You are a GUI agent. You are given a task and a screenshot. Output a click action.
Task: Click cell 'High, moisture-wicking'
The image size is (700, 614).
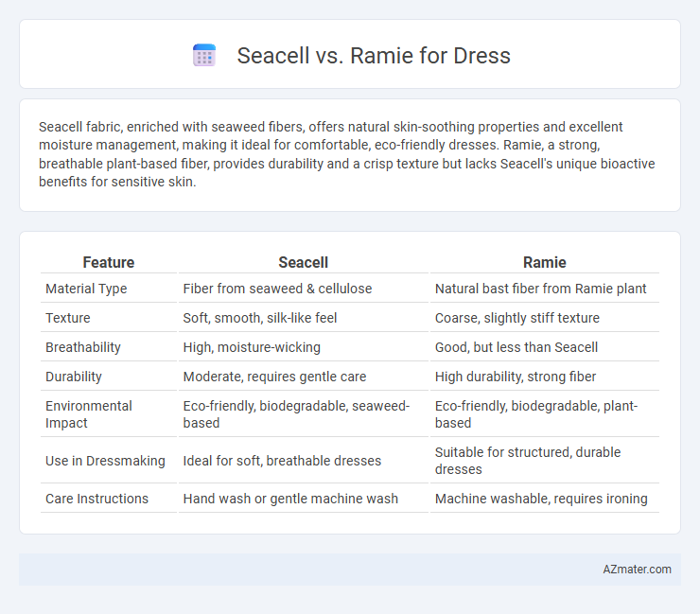coord(252,347)
